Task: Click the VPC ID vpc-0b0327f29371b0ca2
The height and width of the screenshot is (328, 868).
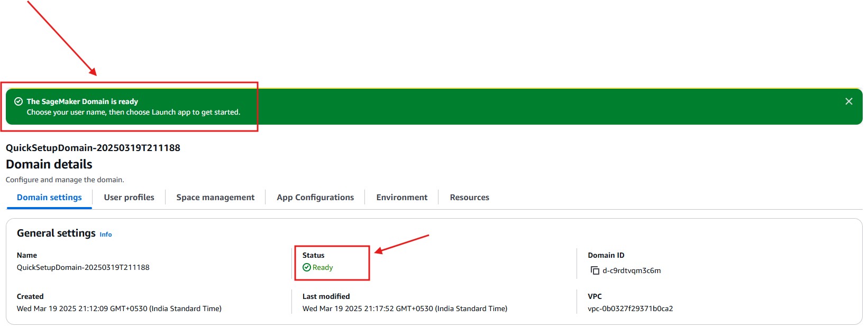Action: click(630, 309)
